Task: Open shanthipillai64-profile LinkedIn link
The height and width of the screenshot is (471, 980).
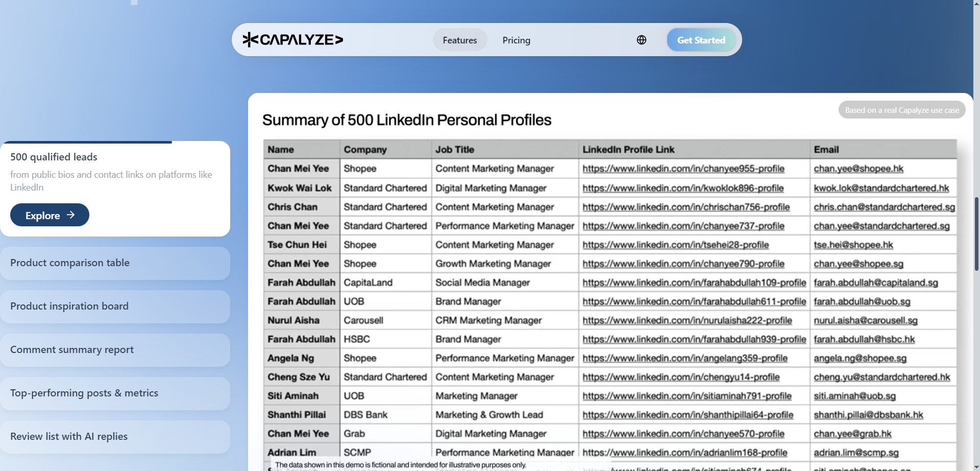Action: coord(688,415)
